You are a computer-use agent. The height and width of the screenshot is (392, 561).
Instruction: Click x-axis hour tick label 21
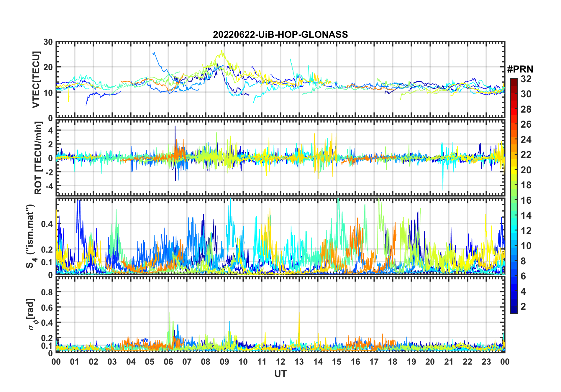(x=449, y=362)
